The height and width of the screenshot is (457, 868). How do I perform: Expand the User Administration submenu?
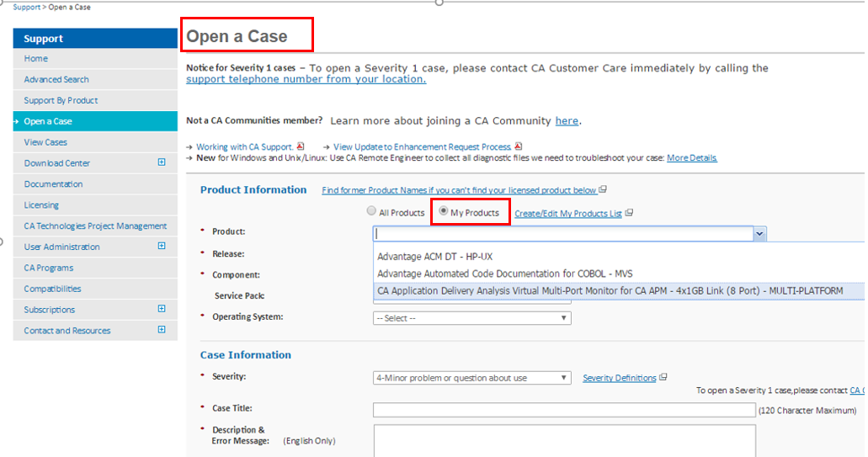coord(162,246)
